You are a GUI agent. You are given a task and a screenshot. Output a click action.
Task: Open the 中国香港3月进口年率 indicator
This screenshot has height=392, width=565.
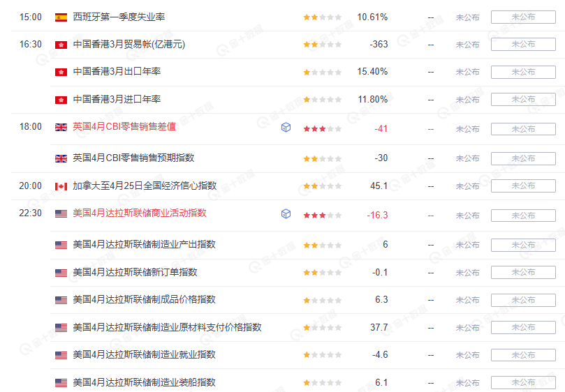[117, 99]
